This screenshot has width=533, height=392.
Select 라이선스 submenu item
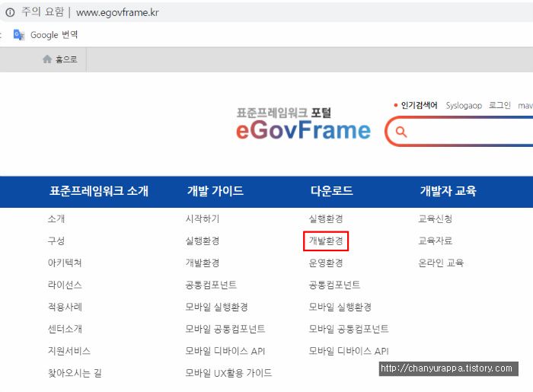point(65,285)
